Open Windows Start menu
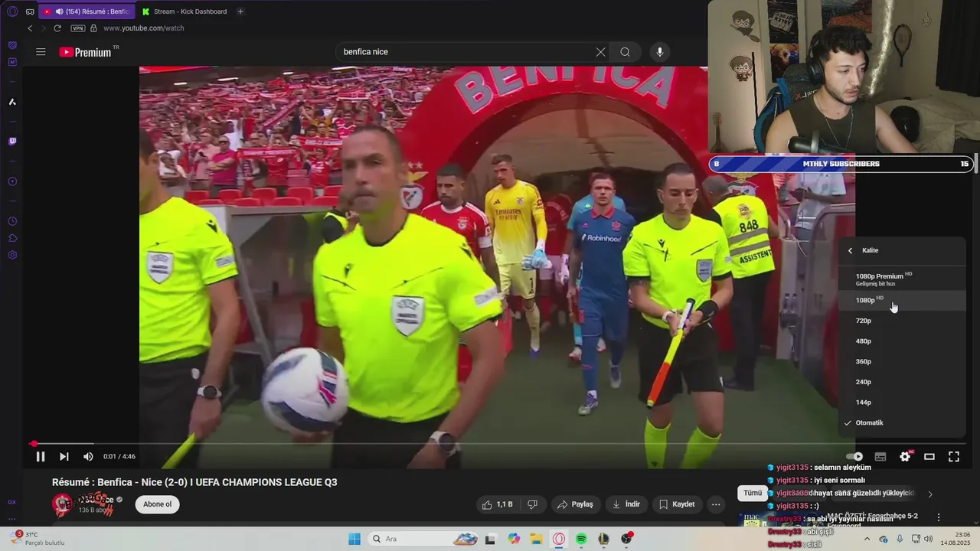The height and width of the screenshot is (551, 980). [x=354, y=539]
